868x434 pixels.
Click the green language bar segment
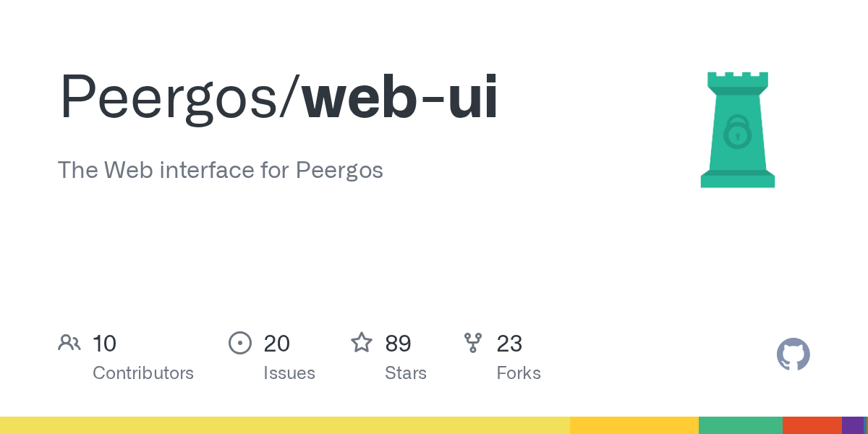740,425
